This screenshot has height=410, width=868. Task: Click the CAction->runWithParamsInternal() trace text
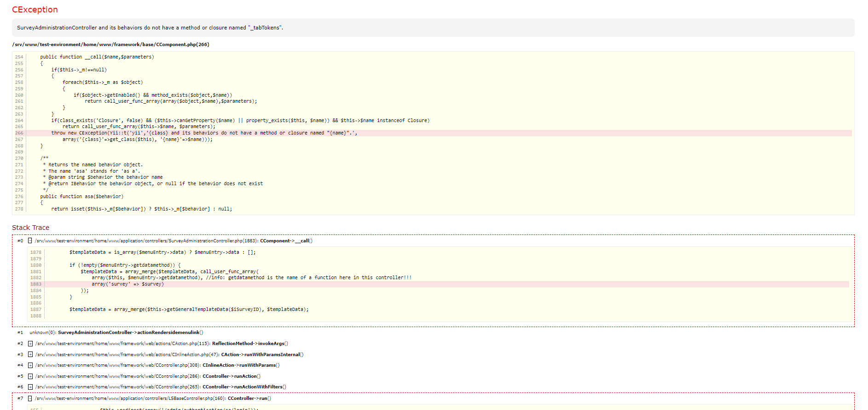pos(262,355)
